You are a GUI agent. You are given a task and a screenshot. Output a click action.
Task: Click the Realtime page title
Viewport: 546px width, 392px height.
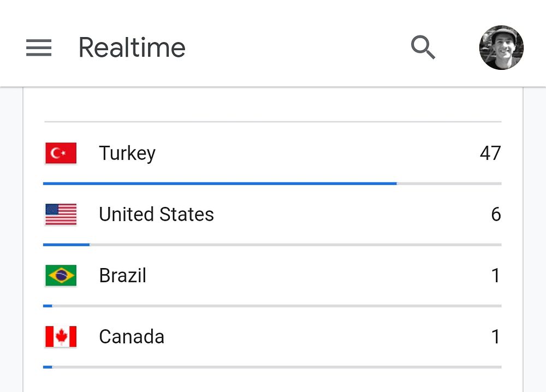coord(132,48)
